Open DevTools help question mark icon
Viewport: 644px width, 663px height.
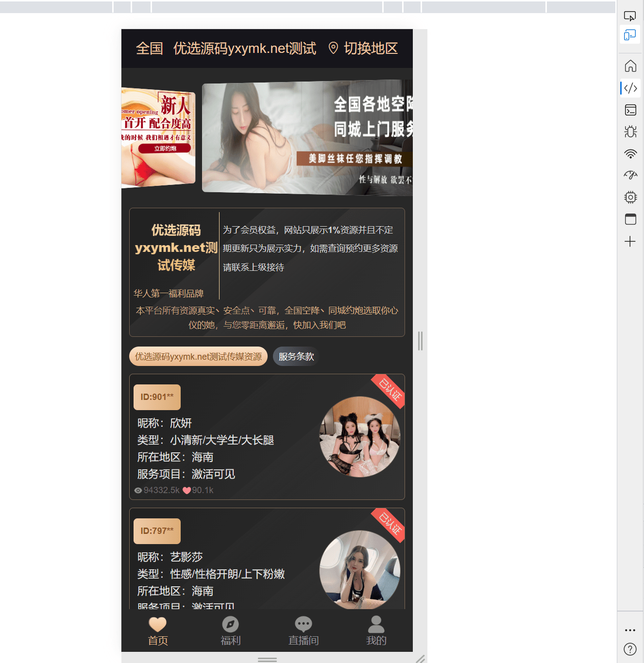coord(630,649)
